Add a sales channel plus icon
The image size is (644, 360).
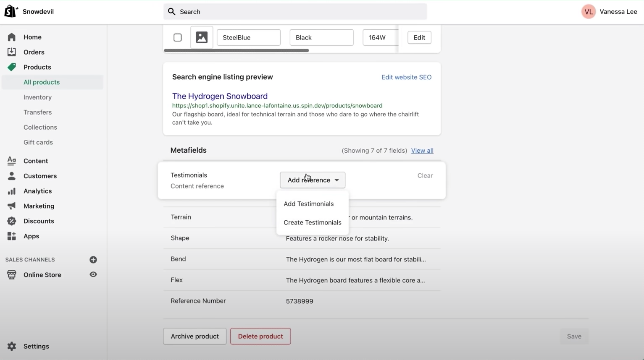point(93,260)
